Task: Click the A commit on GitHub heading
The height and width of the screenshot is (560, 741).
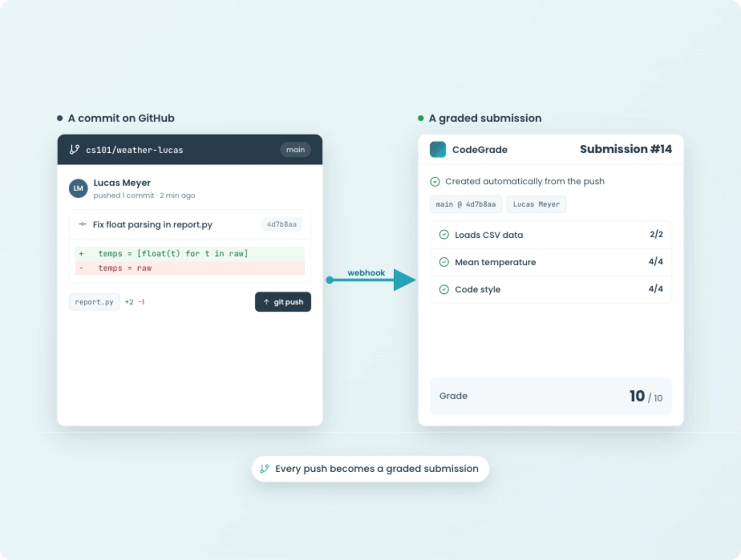Action: [121, 118]
